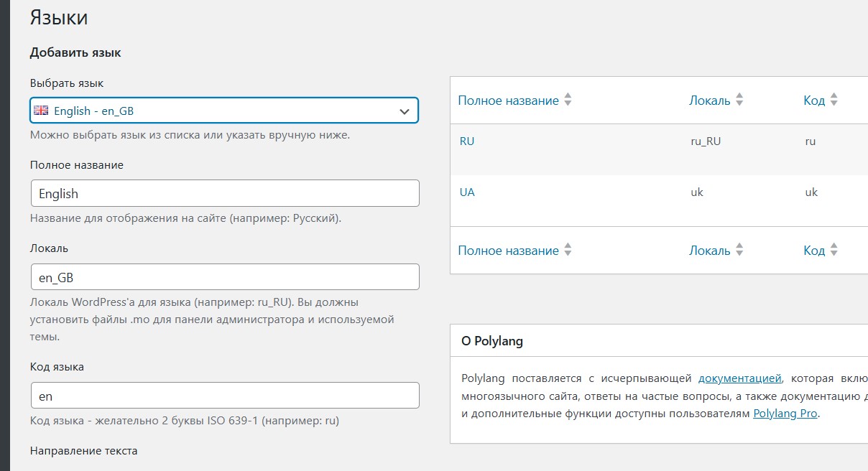Follow the Polylang Pro link
The height and width of the screenshot is (471, 868).
point(785,414)
